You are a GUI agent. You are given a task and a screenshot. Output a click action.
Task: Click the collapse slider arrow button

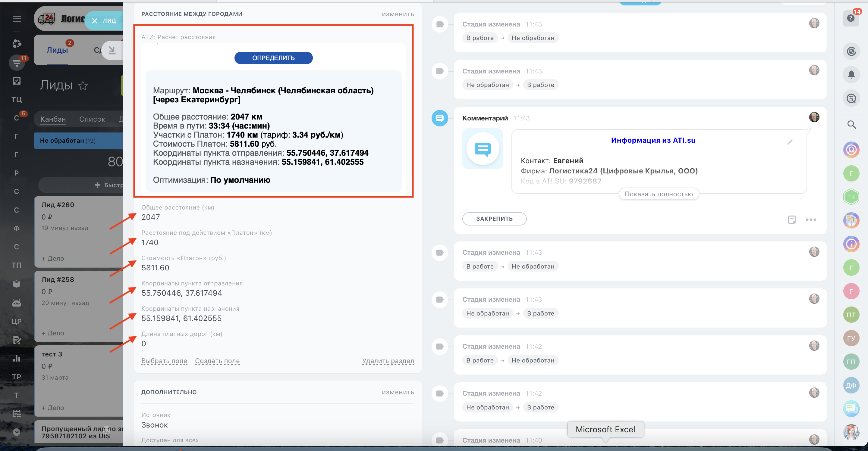pos(112,51)
